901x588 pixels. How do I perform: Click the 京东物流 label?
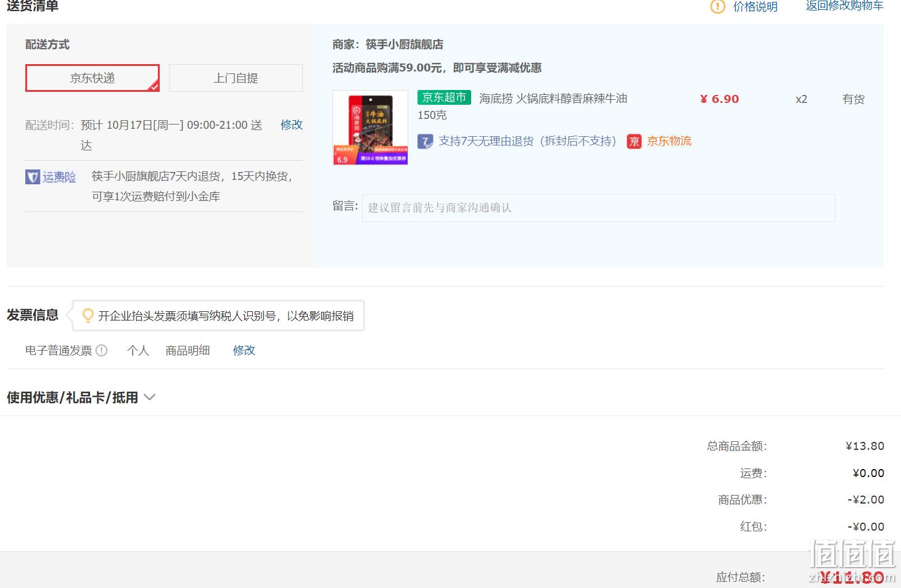point(669,142)
